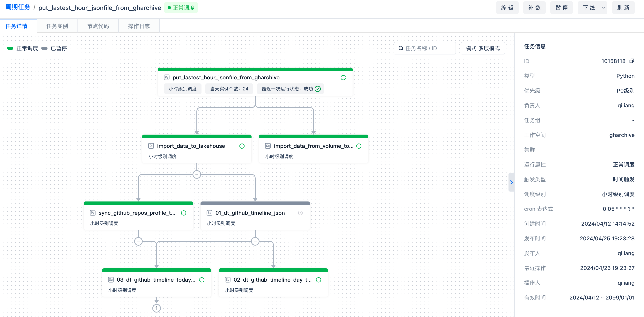Screen dimensions: 644x317
Task: Go to 周期任务 breadcrumb link
Action: click(x=18, y=7)
